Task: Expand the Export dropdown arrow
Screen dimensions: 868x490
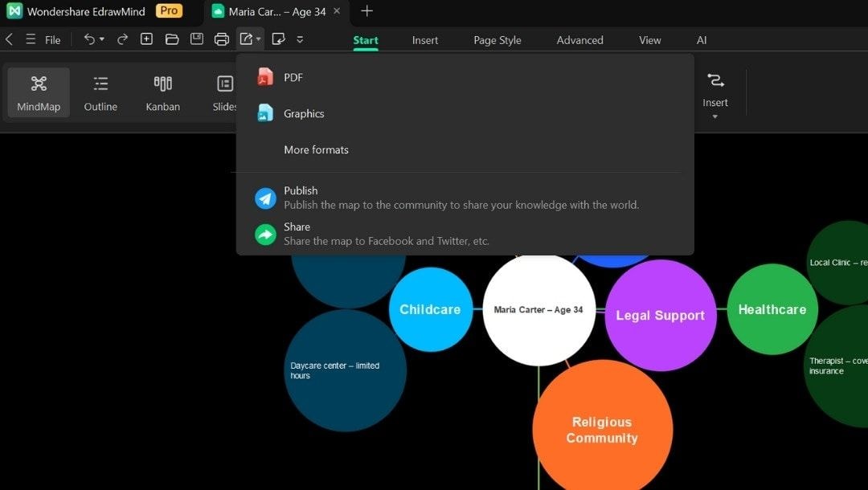Action: pyautogui.click(x=259, y=39)
